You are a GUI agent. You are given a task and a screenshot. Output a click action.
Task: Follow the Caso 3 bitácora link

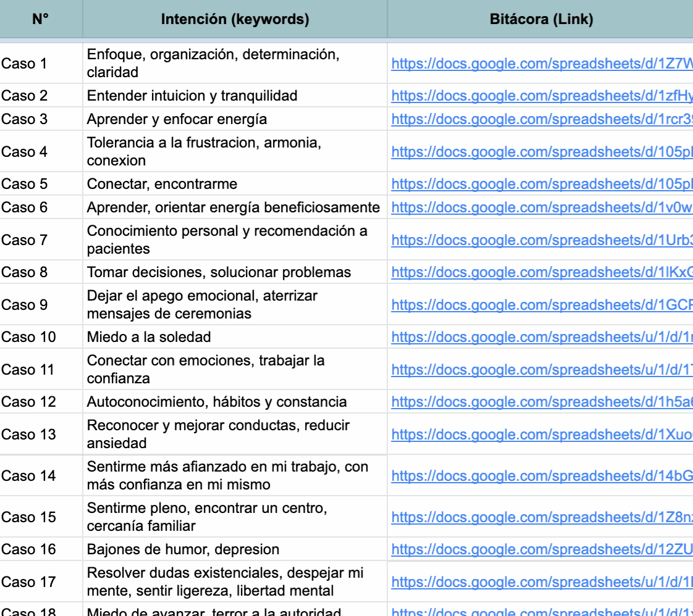tap(542, 119)
